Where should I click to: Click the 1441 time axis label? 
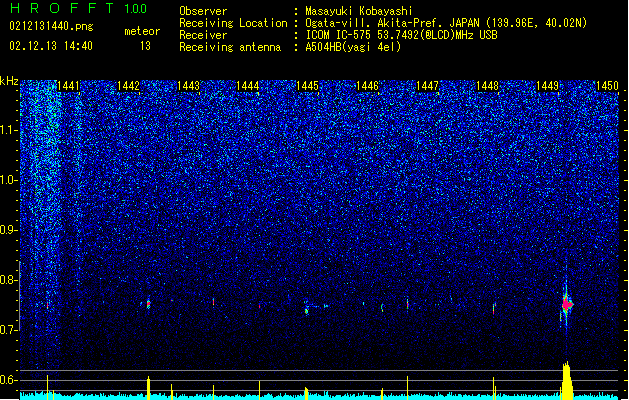click(69, 86)
